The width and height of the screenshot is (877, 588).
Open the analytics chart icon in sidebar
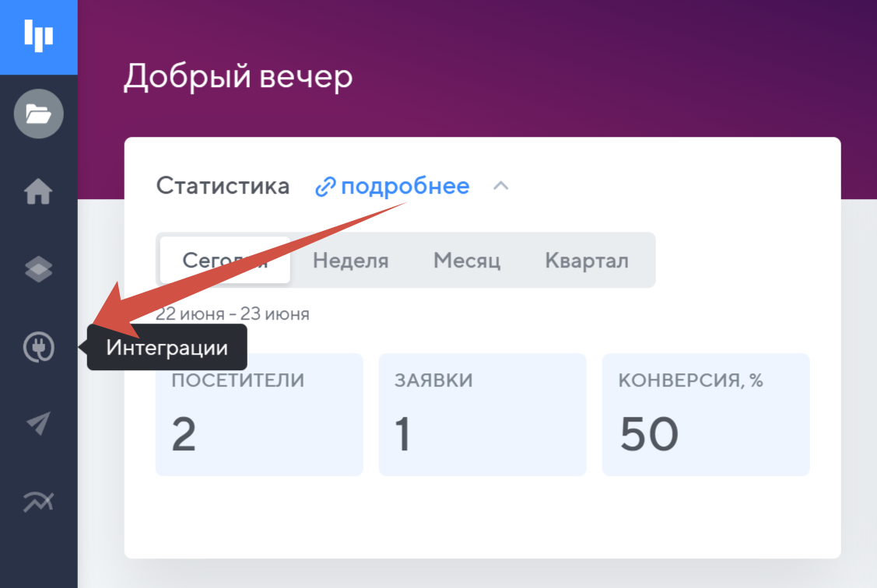click(38, 502)
